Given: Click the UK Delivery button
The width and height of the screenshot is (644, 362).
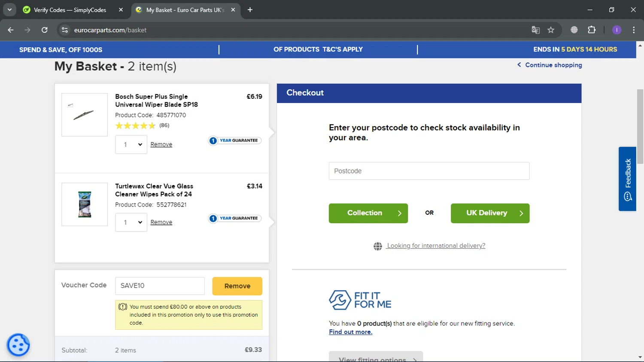Looking at the screenshot, I should click(x=490, y=213).
